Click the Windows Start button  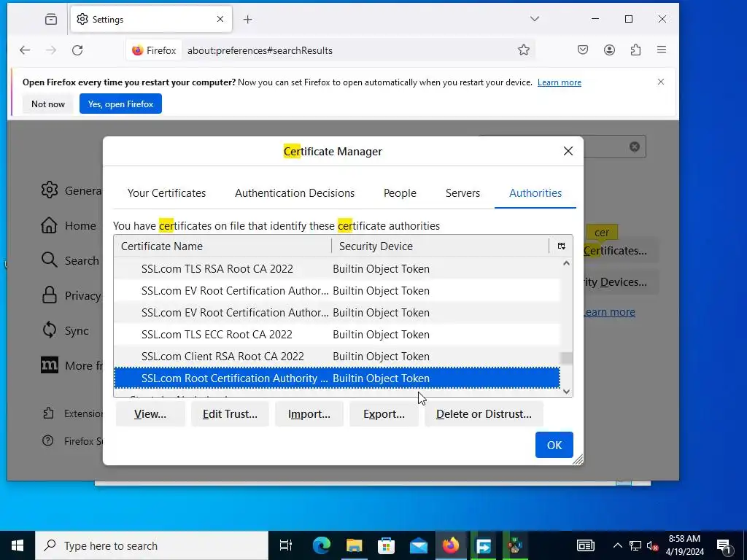pyautogui.click(x=18, y=545)
